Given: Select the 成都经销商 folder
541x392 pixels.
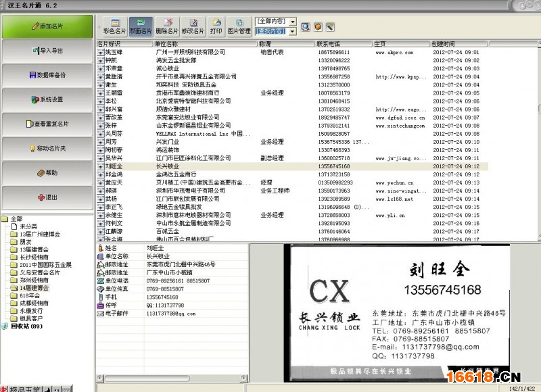Looking at the screenshot, I should [x=34, y=303].
